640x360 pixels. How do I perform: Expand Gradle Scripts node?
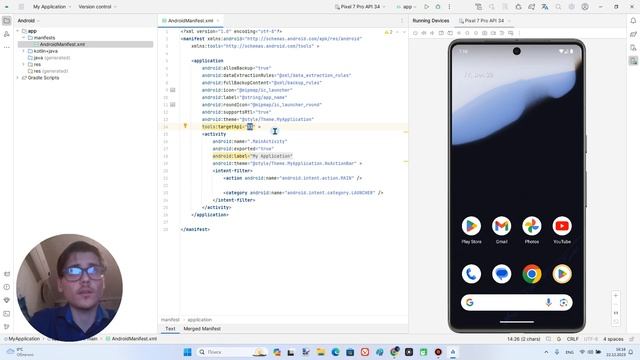pos(18,78)
